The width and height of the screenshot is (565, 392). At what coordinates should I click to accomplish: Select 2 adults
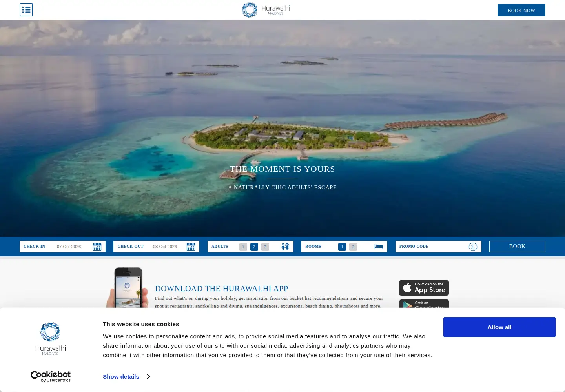click(254, 247)
